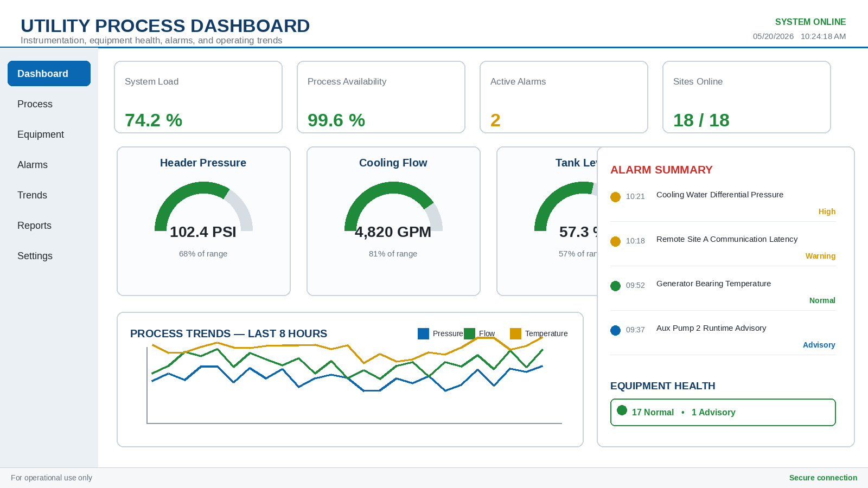868x488 pixels.
Task: Click the High severity label
Action: (827, 211)
